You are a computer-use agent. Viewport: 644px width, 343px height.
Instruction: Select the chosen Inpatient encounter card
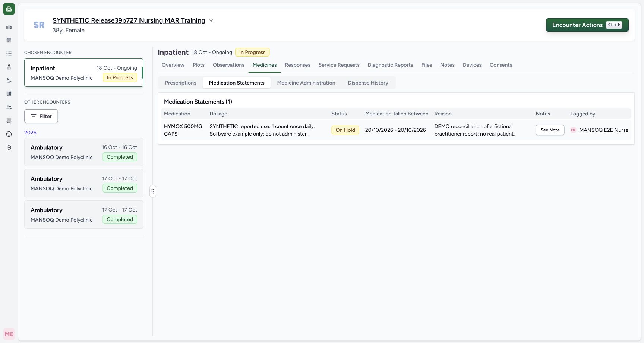click(84, 73)
